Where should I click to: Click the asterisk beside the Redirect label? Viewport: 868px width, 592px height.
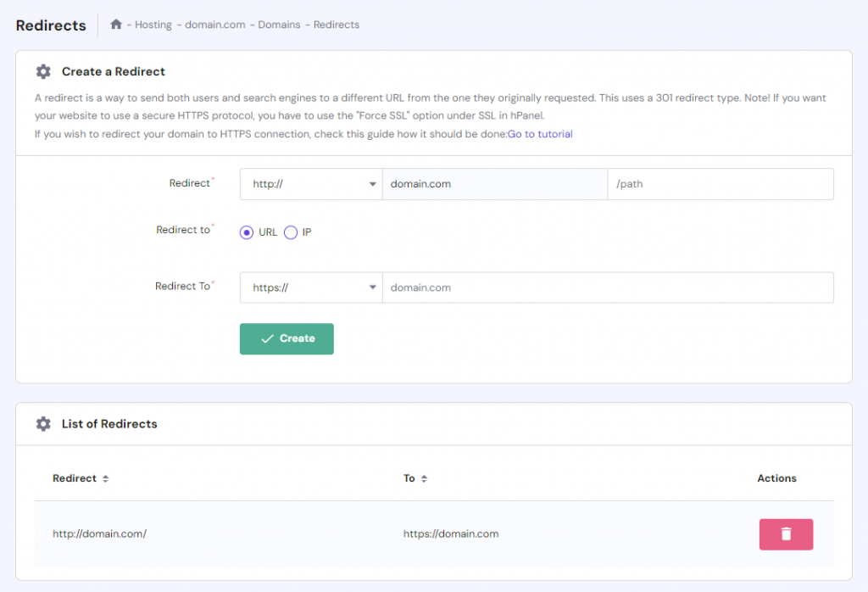212,178
